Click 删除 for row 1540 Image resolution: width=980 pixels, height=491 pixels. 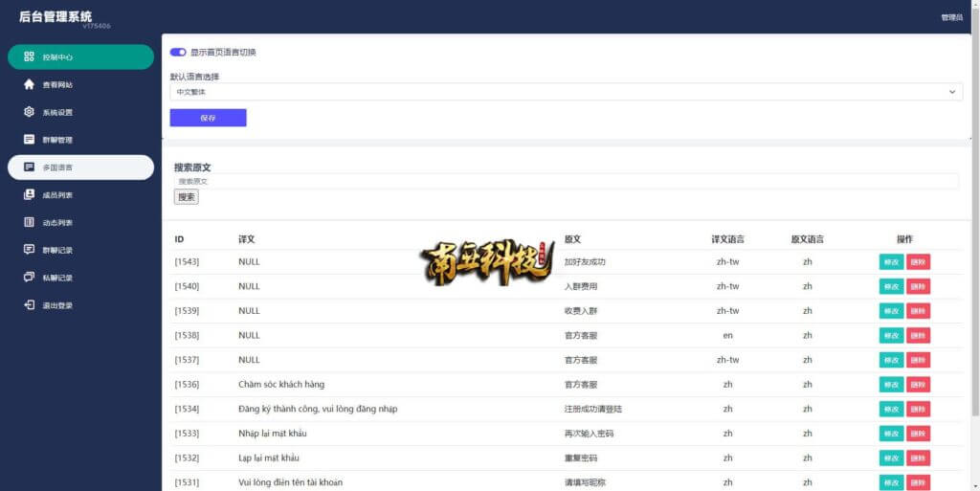tap(918, 286)
